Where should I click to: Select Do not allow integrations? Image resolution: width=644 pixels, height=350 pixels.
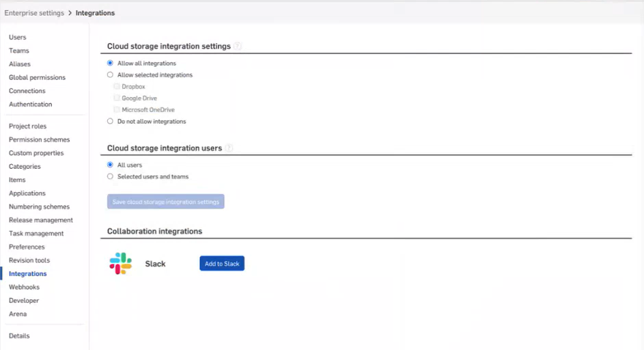pos(110,121)
